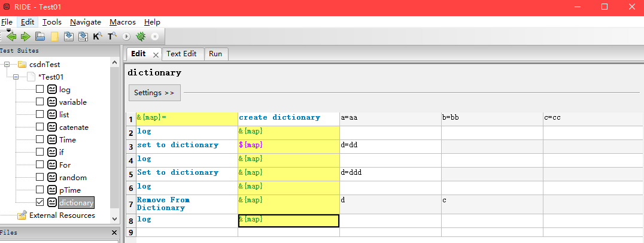Tick the random test checkbox
The width and height of the screenshot is (644, 243).
(40, 177)
